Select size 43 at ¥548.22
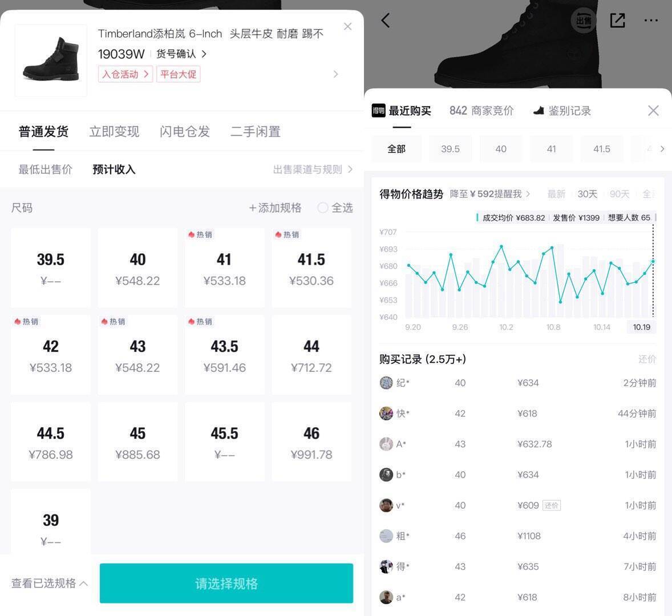 point(137,355)
